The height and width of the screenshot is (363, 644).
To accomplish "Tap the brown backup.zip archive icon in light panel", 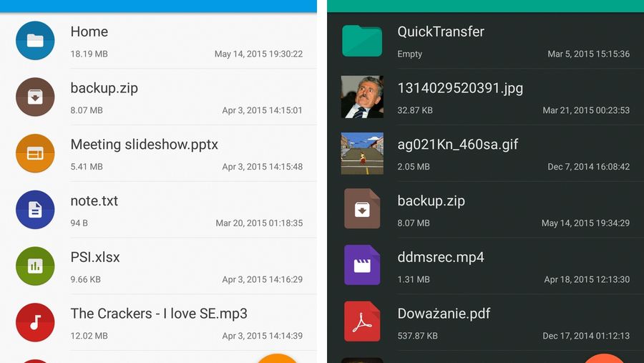I will click(x=35, y=97).
